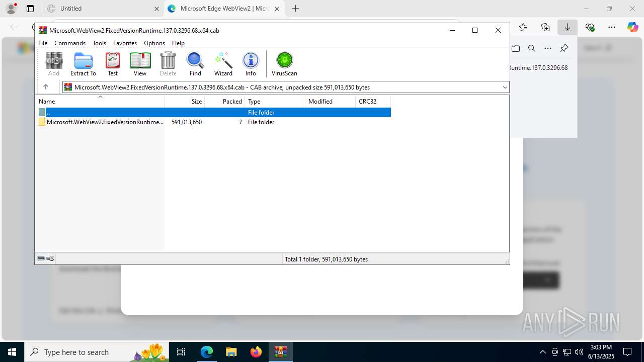
Task: Close the Microsoft Edge WebView2 tab
Action: [277, 9]
